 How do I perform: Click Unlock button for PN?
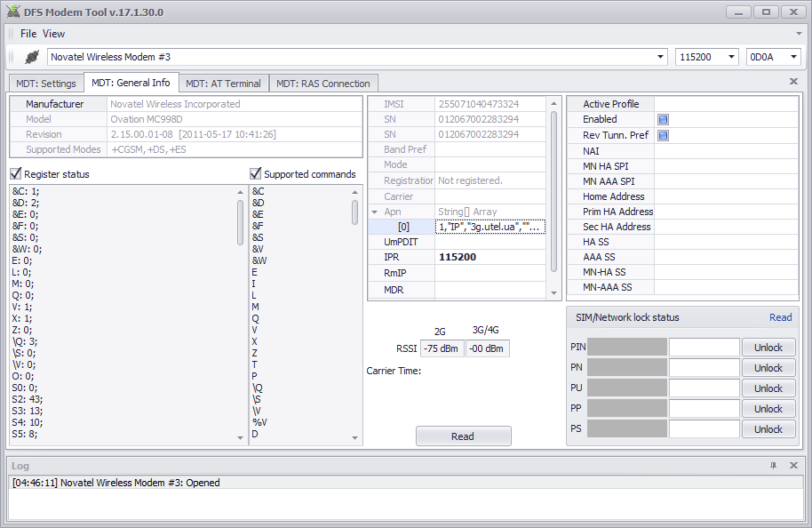click(768, 368)
